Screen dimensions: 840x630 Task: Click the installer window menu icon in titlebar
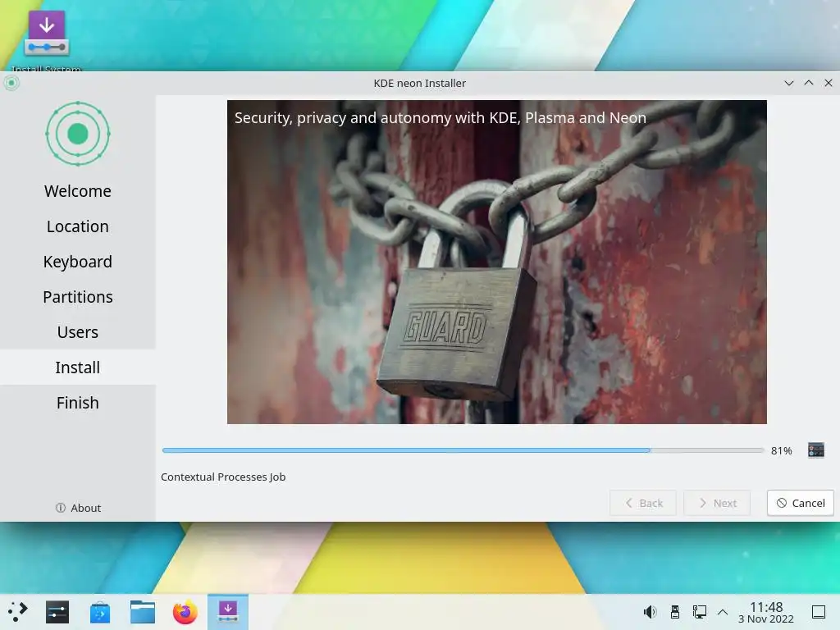(11, 83)
